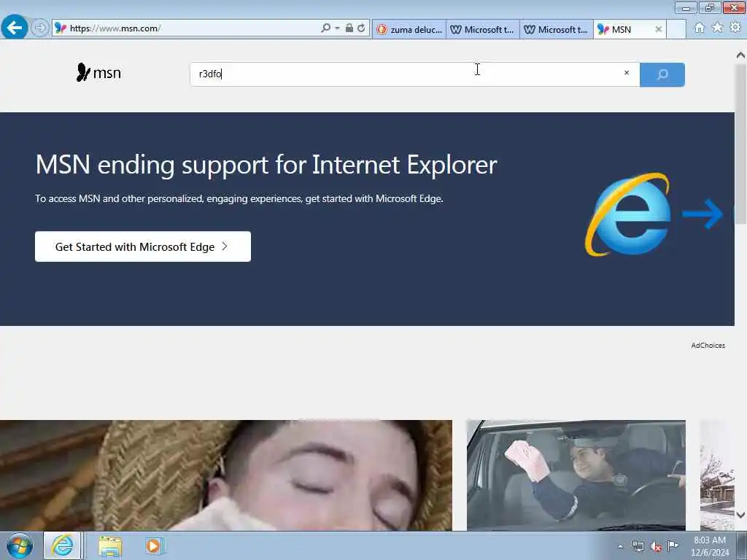Open the sleeping person news thumbnail

click(226, 475)
